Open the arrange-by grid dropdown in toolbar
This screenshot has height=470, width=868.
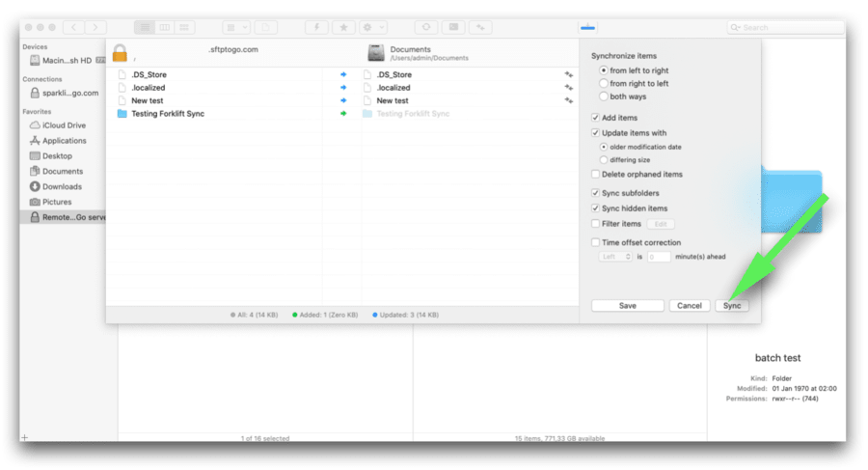pyautogui.click(x=236, y=27)
